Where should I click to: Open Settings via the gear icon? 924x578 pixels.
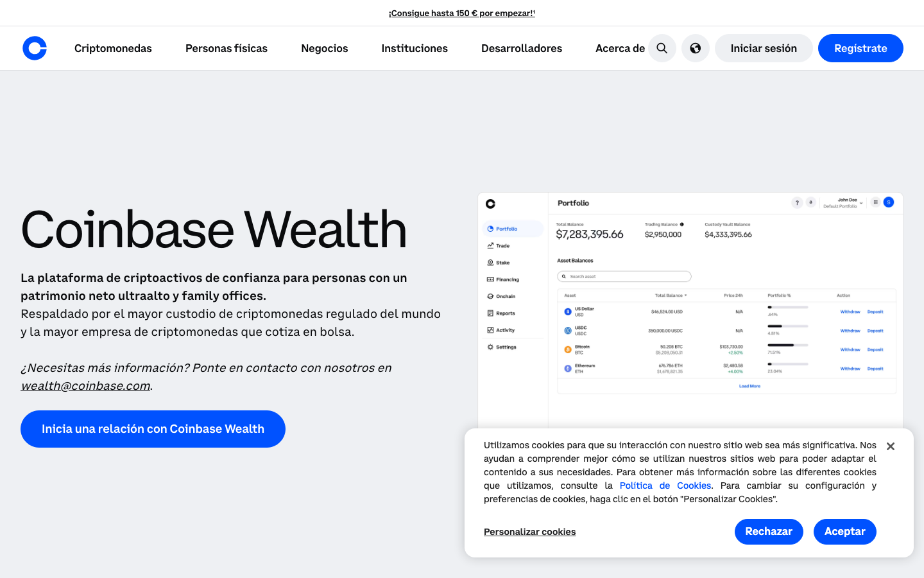(x=489, y=347)
